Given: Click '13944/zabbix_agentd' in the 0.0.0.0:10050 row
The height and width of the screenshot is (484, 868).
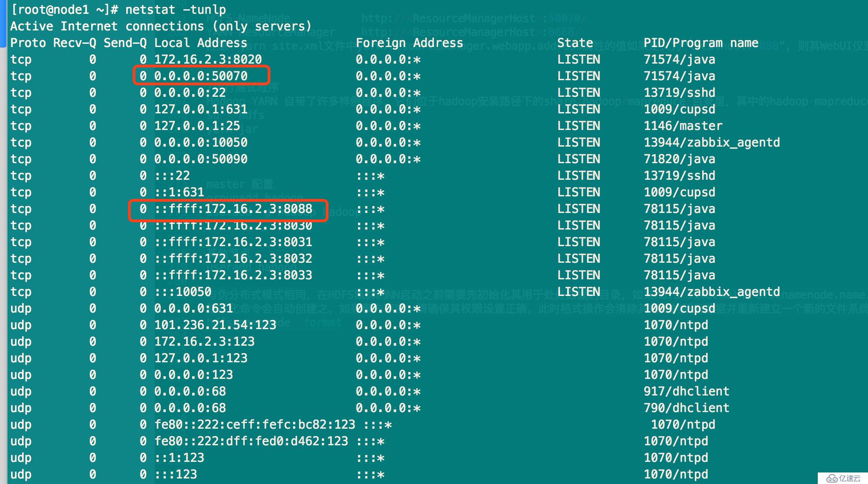Looking at the screenshot, I should [x=712, y=142].
